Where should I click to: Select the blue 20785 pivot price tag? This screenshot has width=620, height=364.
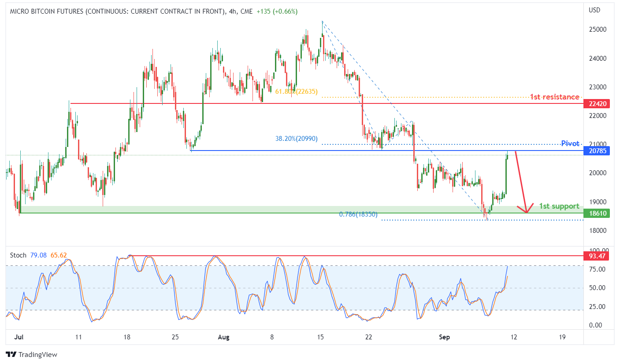[x=596, y=151]
